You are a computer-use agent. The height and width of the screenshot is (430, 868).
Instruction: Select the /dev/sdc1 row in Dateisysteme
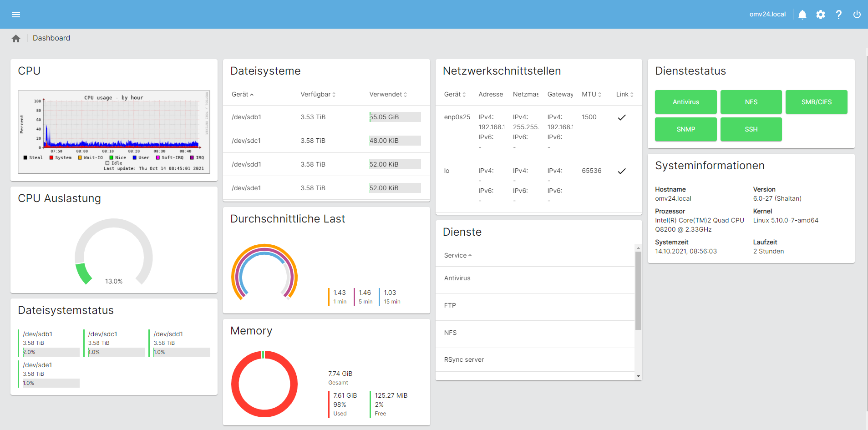coord(326,141)
